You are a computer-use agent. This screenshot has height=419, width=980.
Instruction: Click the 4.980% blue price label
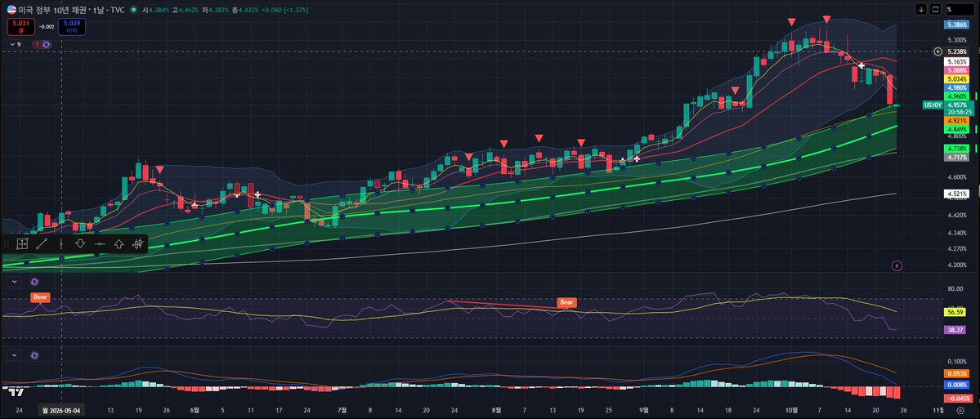point(957,88)
